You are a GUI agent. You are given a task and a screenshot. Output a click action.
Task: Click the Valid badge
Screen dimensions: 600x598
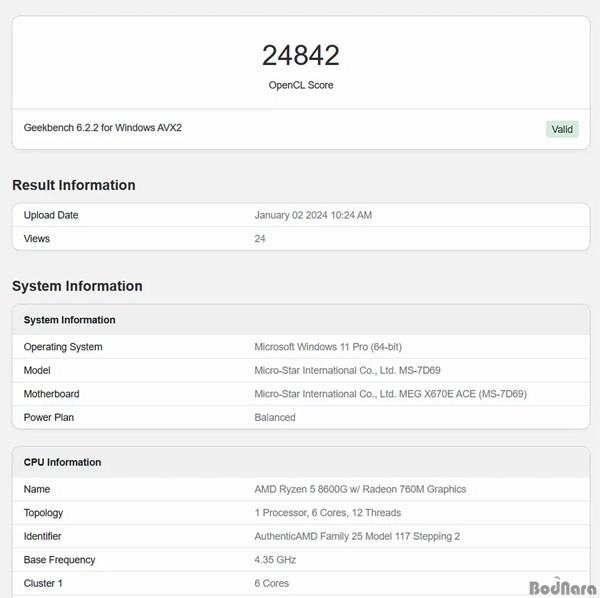562,129
